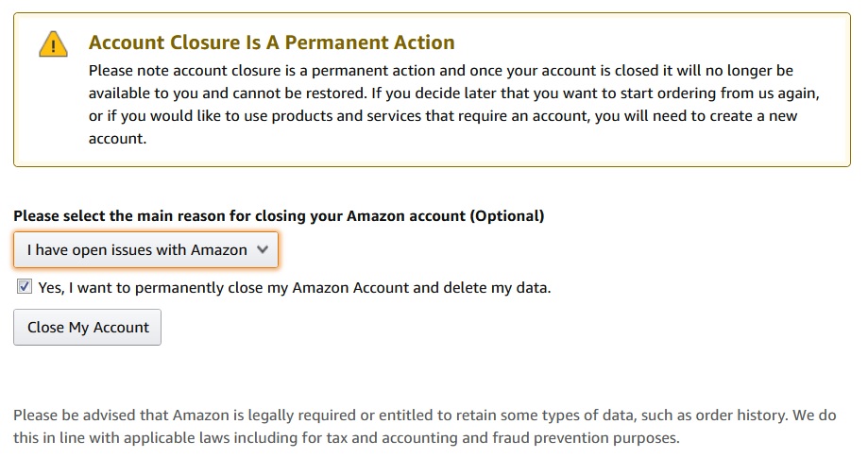Click the "Please select the main reason" label
868x458 pixels.
(x=279, y=215)
